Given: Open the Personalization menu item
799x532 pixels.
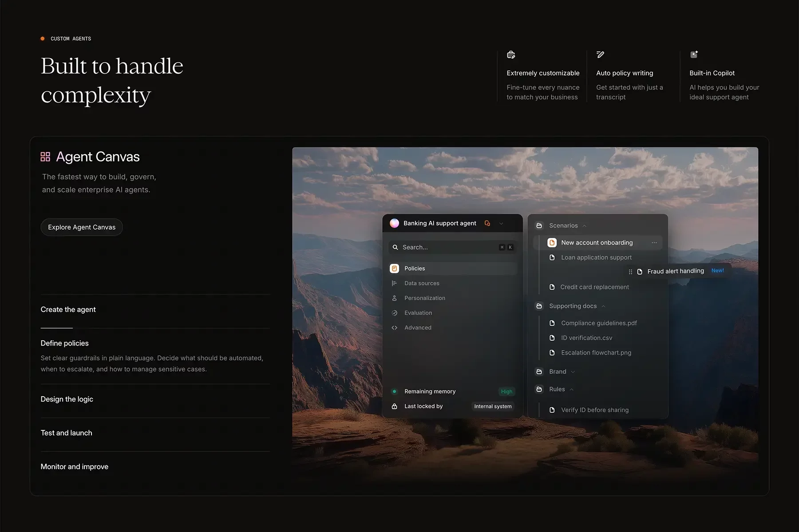Looking at the screenshot, I should point(424,298).
